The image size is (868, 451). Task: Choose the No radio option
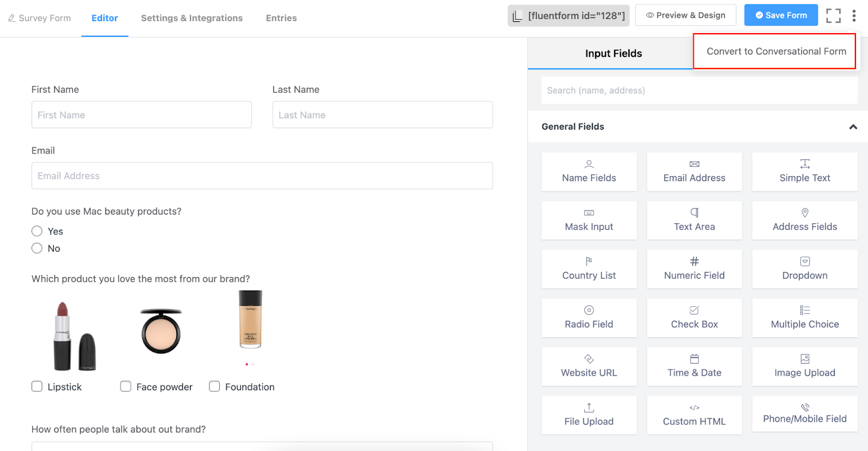click(37, 248)
